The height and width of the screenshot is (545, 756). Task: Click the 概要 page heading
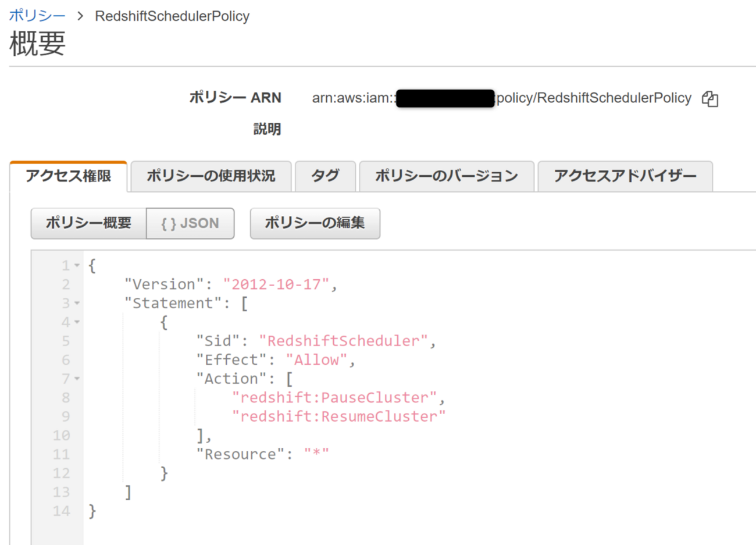pos(37,44)
